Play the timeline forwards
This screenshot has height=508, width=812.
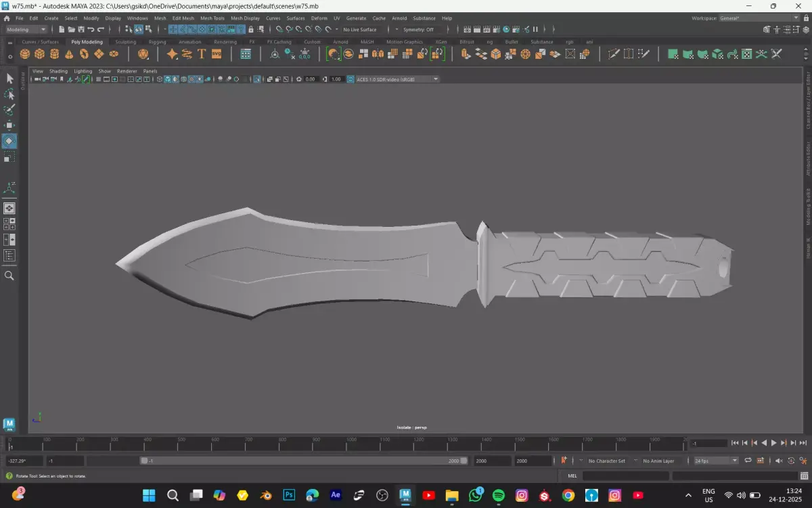coord(774,443)
